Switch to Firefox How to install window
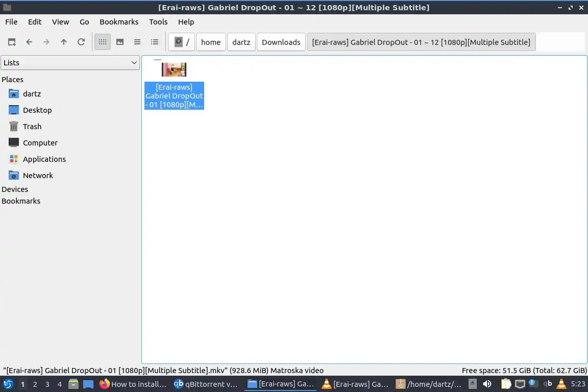The height and width of the screenshot is (392, 588). tap(133, 384)
